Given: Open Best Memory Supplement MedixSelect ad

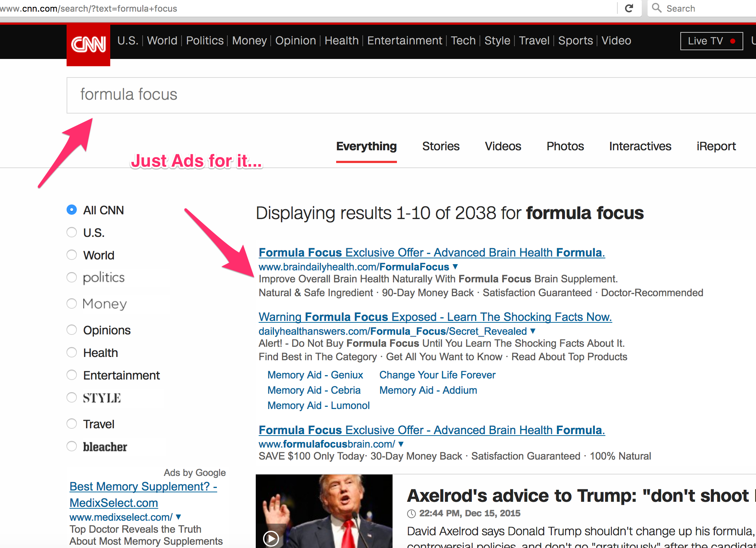Looking at the screenshot, I should [143, 495].
